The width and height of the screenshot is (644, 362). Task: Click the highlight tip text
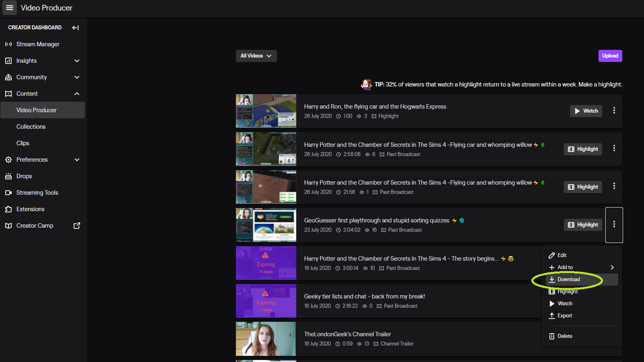pos(498,84)
